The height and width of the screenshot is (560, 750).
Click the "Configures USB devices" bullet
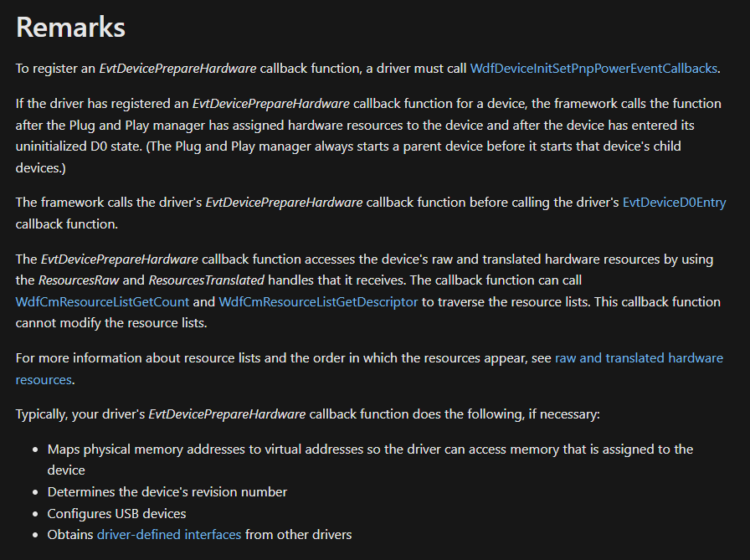[x=116, y=513]
